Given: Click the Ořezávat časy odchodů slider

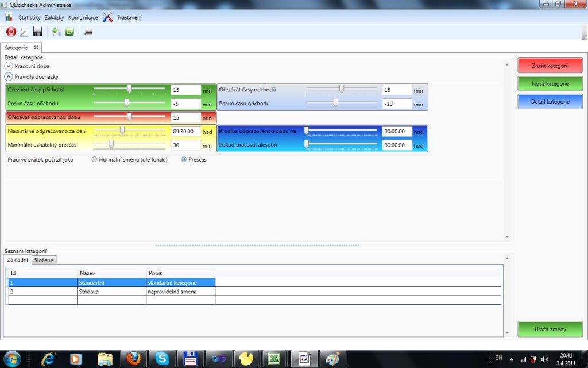Looking at the screenshot, I should pyautogui.click(x=342, y=89).
